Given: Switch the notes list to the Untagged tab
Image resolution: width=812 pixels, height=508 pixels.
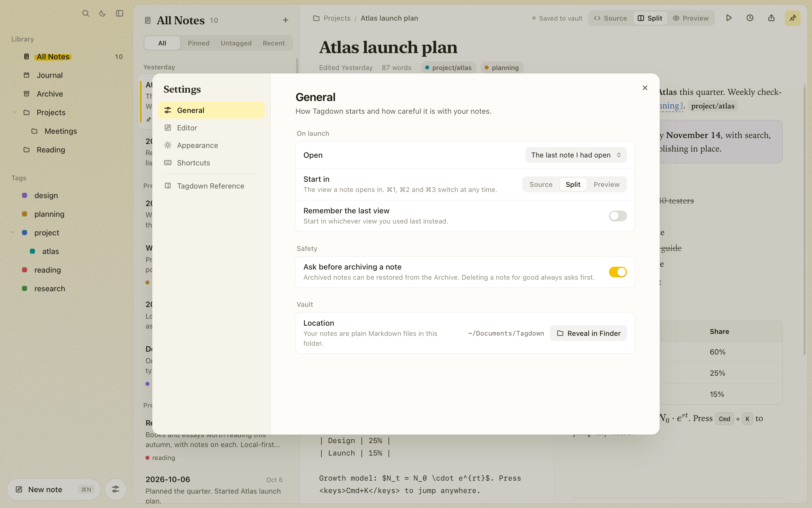Looking at the screenshot, I should [x=236, y=43].
